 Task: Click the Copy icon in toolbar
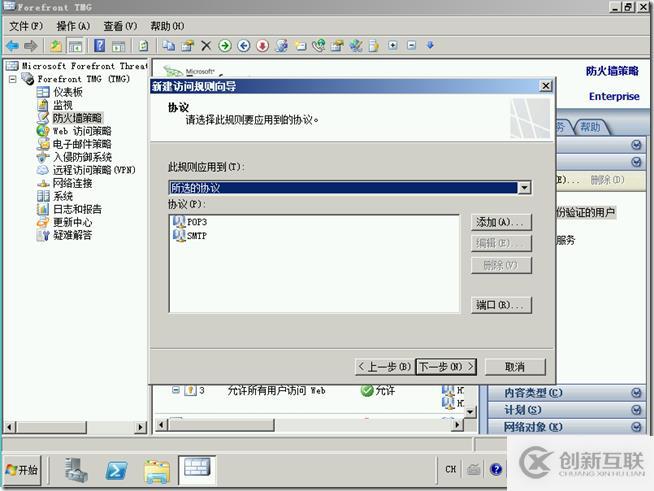tap(169, 45)
